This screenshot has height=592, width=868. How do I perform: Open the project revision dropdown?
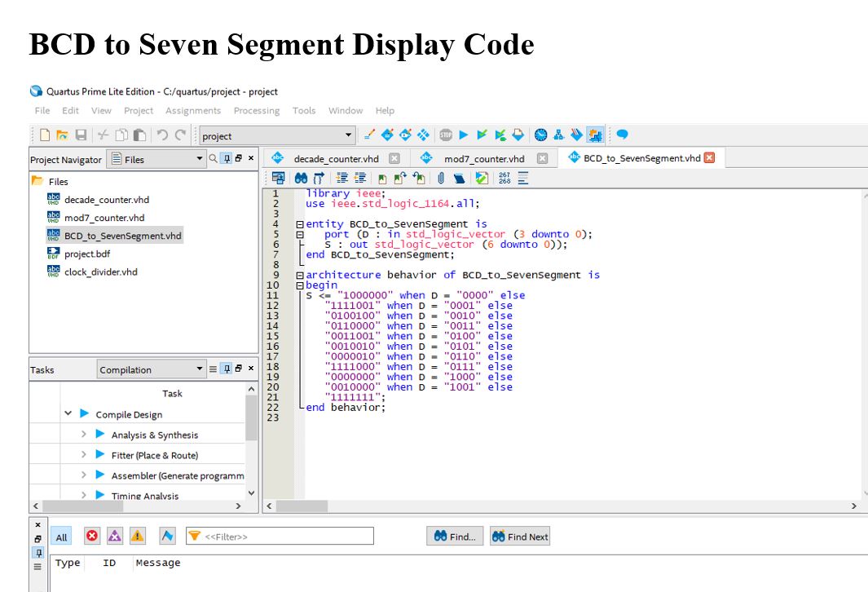tap(276, 135)
